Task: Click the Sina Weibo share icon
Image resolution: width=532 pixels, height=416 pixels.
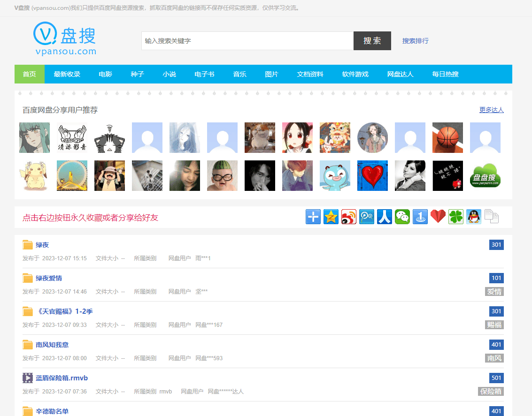Action: tap(349, 217)
